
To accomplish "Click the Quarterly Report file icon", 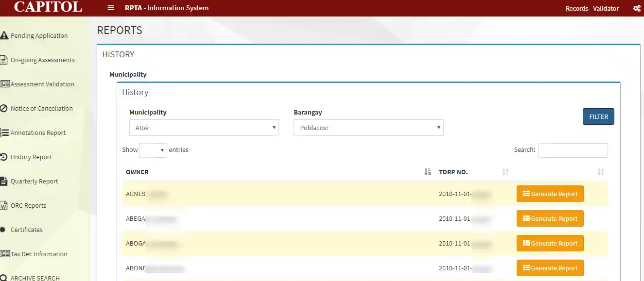I will [4, 181].
